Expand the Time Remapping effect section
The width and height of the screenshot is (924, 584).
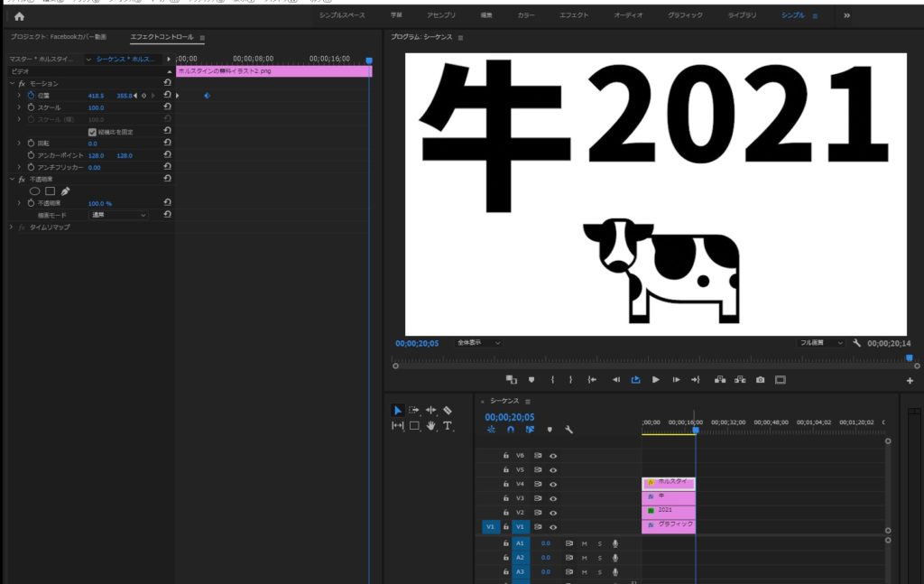click(x=12, y=227)
